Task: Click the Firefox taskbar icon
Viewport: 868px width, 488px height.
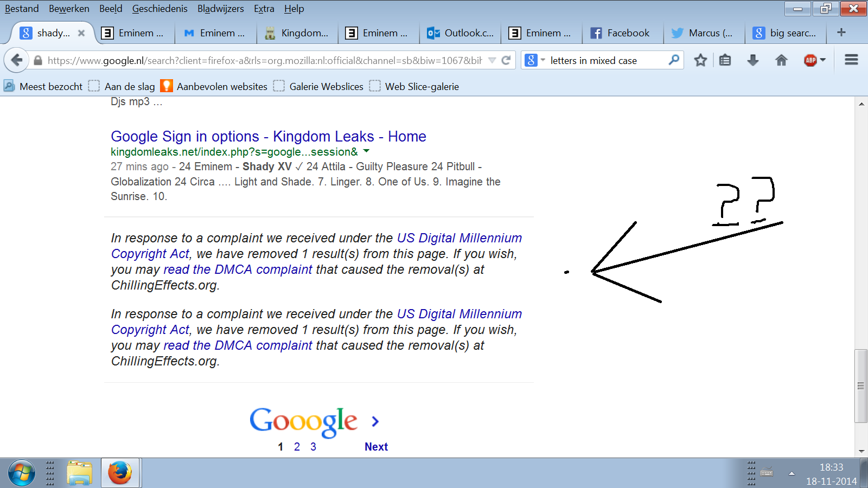Action: [120, 473]
